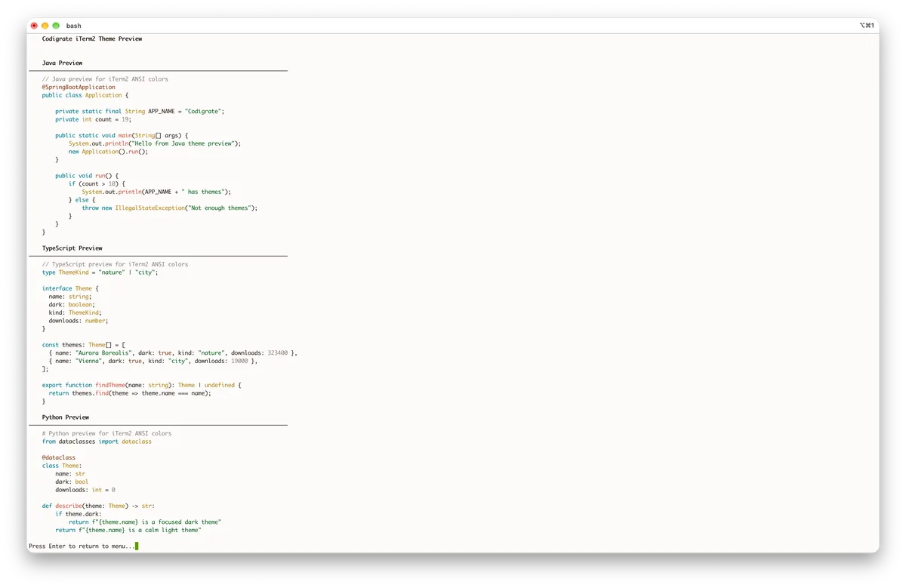Click the "new Application().run();" line
The image size is (906, 588).
(x=108, y=151)
